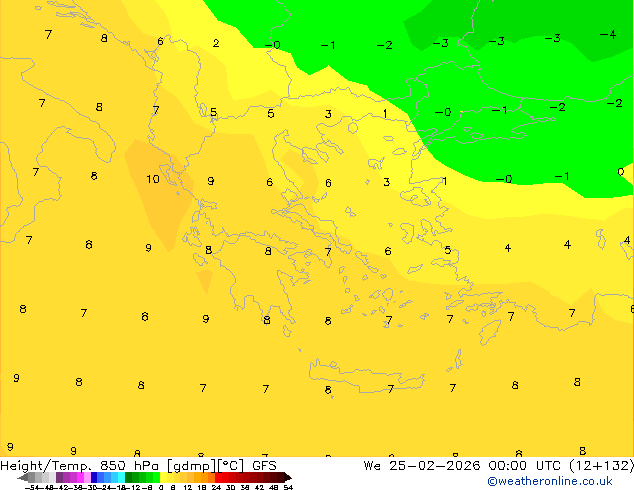The height and width of the screenshot is (490, 634).
Task: Click the '00:00' time text
Action: point(507,466)
